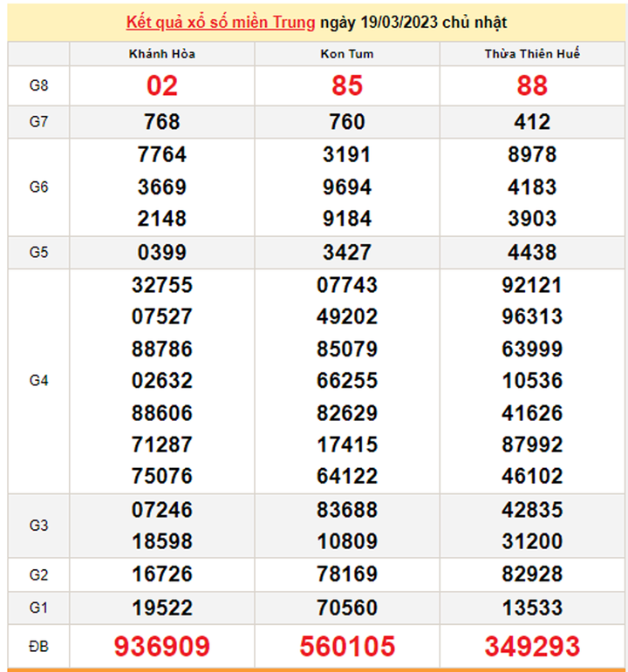Click G4 value 63999
Viewport: 628px width, 672px height.
[532, 349]
